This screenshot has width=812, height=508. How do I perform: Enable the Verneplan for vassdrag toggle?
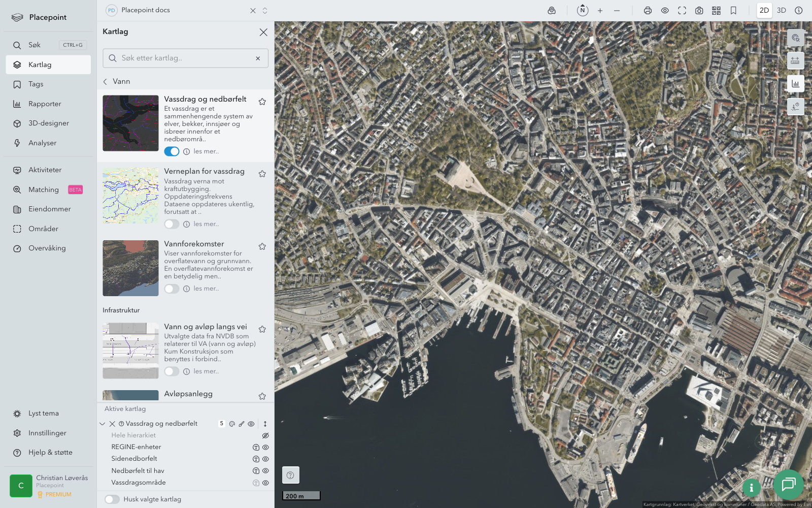click(172, 224)
